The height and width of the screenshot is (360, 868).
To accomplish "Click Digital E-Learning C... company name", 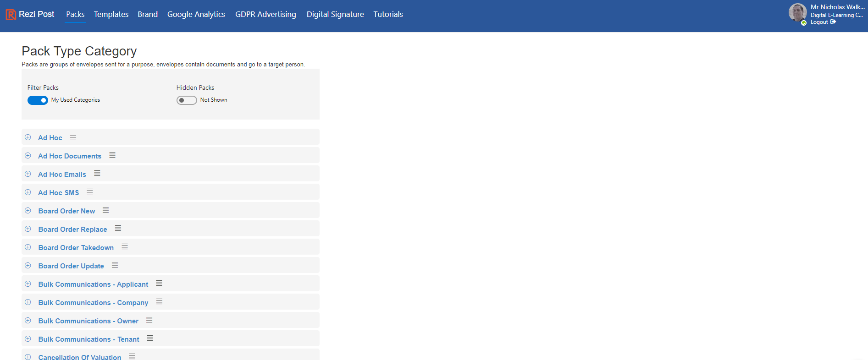I will 837,15.
